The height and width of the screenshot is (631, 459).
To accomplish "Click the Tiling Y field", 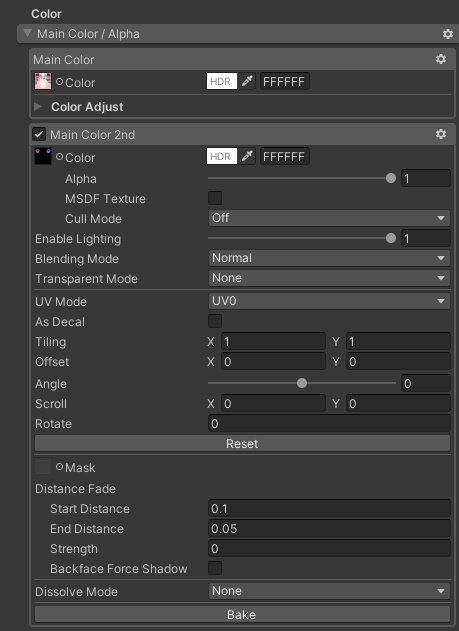I will point(398,341).
